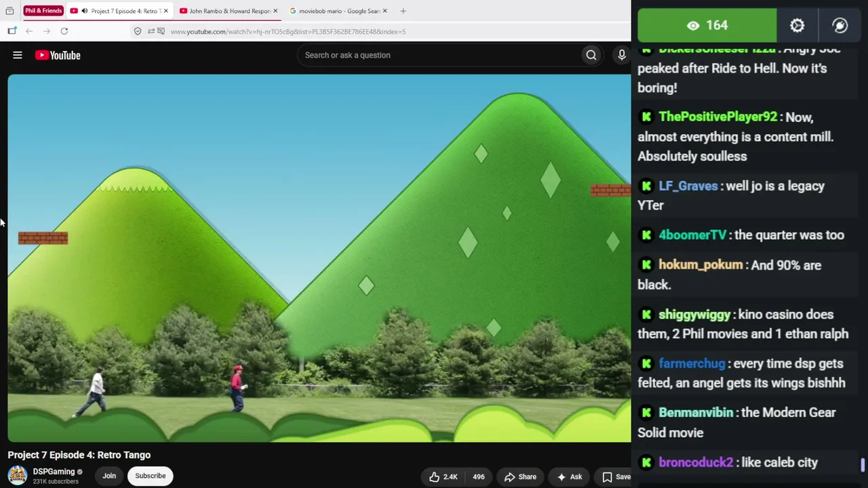The width and height of the screenshot is (868, 488).
Task: Click the magnifier search button on YouTube
Action: point(591,56)
